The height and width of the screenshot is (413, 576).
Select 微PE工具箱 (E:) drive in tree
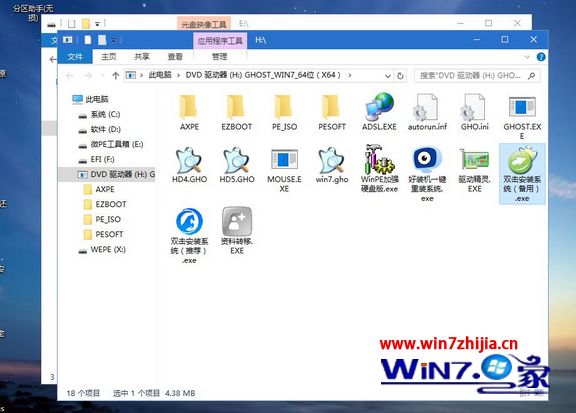click(x=111, y=144)
